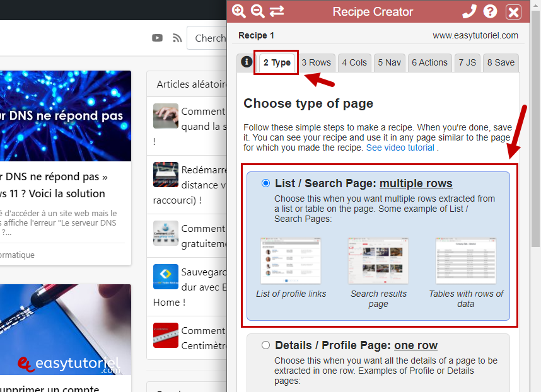Click the List of profile links thumbnail
541x392 pixels.
tap(291, 261)
